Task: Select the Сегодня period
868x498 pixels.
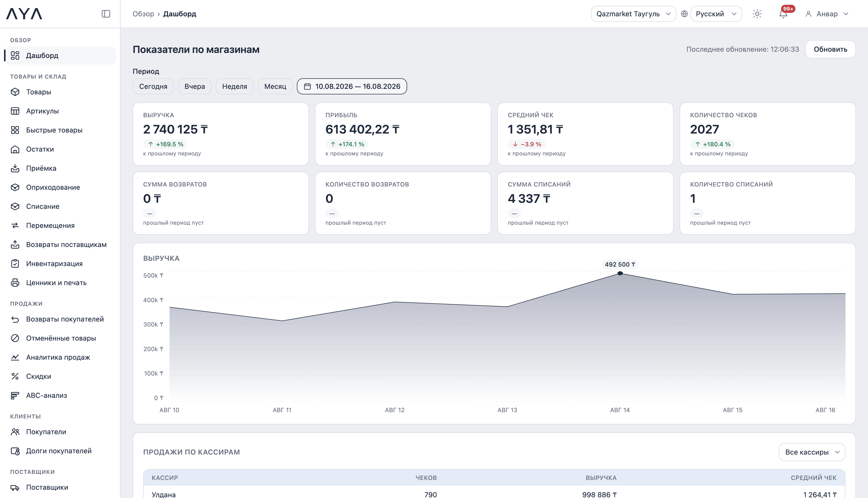Action: click(x=153, y=87)
